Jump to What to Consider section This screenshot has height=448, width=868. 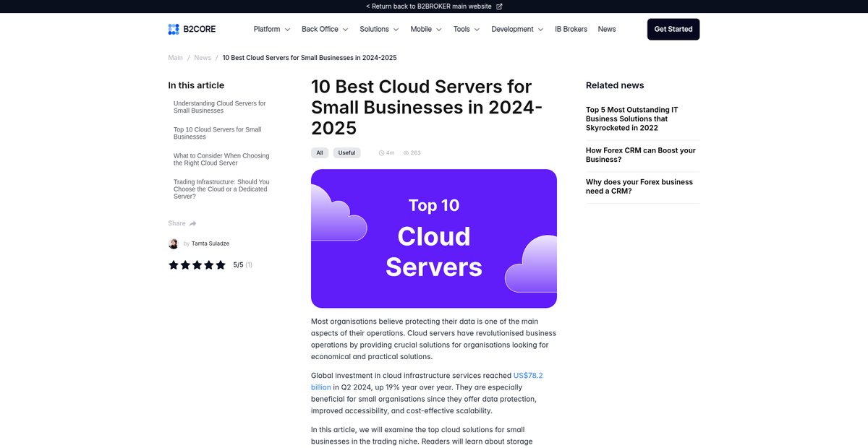click(221, 160)
